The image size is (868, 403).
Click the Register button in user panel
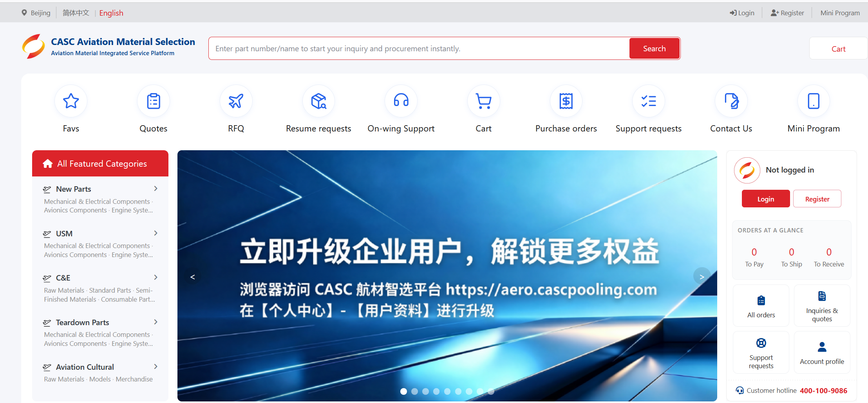[x=817, y=199]
